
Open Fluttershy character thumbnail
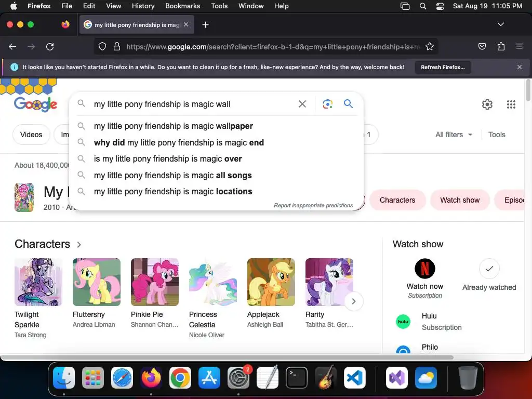click(x=96, y=282)
